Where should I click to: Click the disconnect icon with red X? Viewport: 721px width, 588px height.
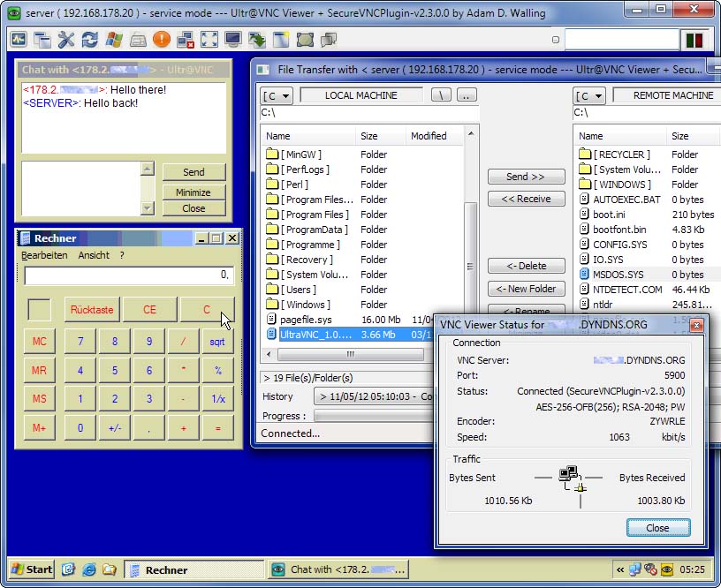click(186, 40)
